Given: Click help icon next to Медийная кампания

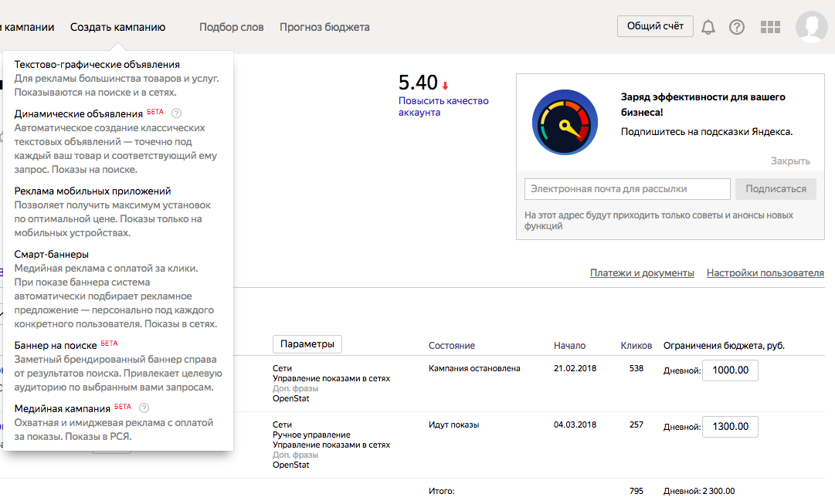Looking at the screenshot, I should pyautogui.click(x=144, y=408).
